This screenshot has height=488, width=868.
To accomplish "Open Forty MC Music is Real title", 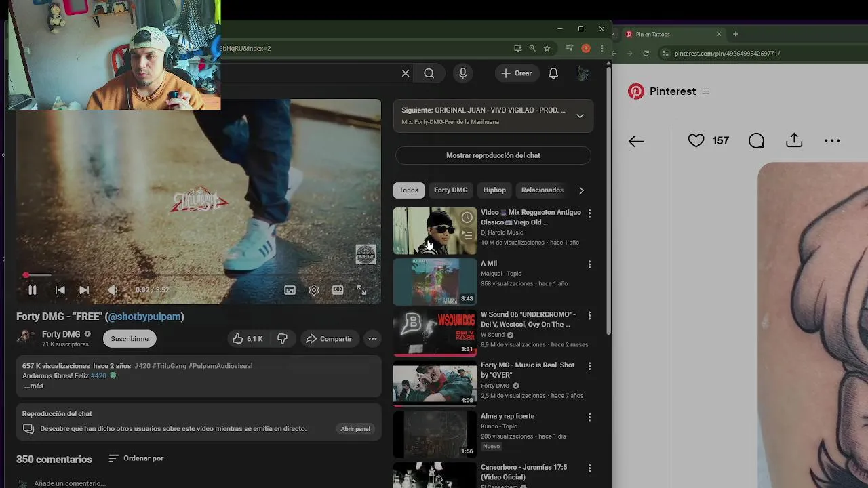I will pyautogui.click(x=528, y=370).
